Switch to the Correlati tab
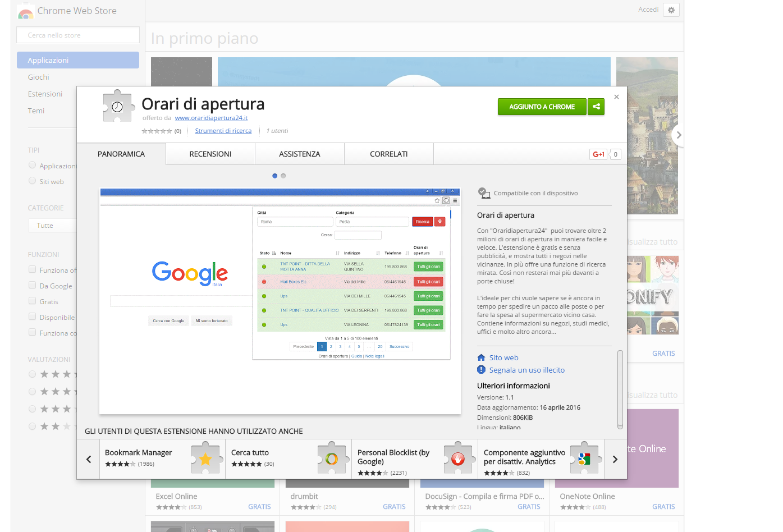The width and height of the screenshot is (783, 532). point(389,154)
